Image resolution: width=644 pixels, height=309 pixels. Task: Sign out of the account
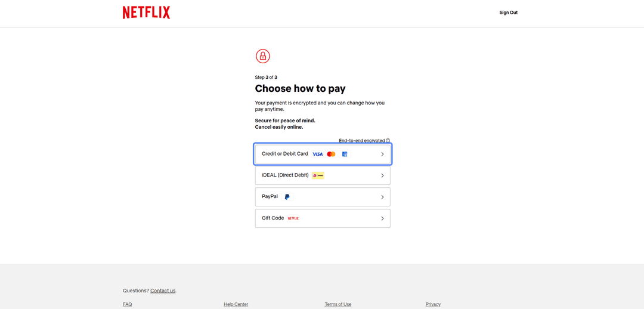[x=509, y=13]
